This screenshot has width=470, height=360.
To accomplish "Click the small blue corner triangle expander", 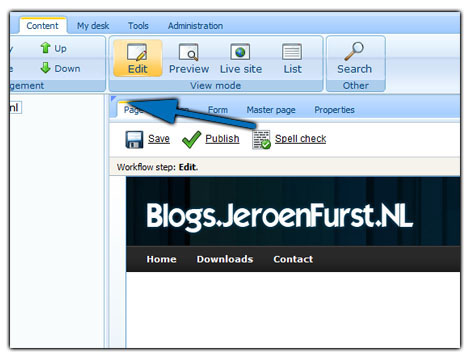I will coord(113,98).
